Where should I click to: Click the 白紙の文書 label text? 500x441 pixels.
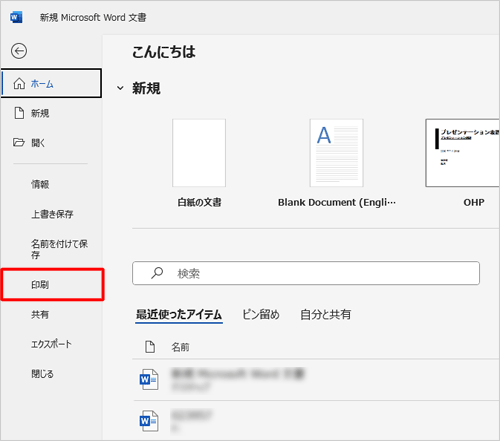pos(199,202)
